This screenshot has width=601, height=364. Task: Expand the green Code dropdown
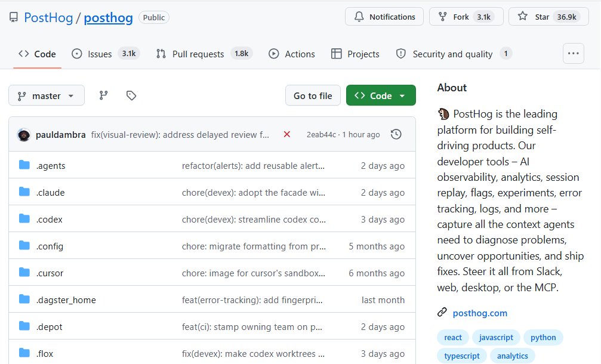click(x=381, y=95)
